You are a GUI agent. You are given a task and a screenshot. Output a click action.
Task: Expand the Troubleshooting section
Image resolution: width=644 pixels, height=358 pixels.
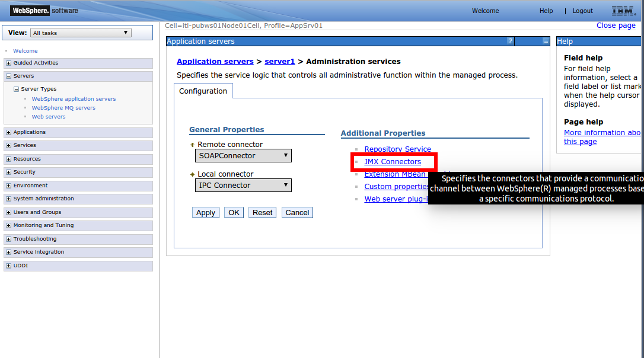(8, 239)
